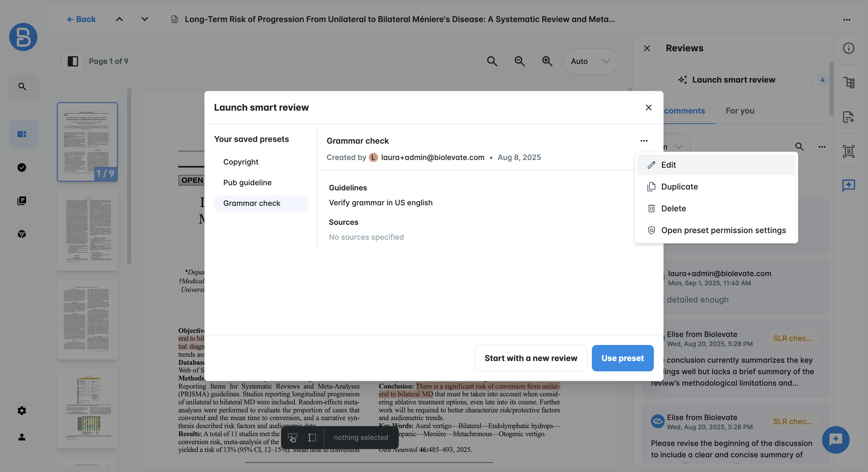
Task: Click laura+admin@biolevate.com creator name in dialog
Action: [433, 157]
